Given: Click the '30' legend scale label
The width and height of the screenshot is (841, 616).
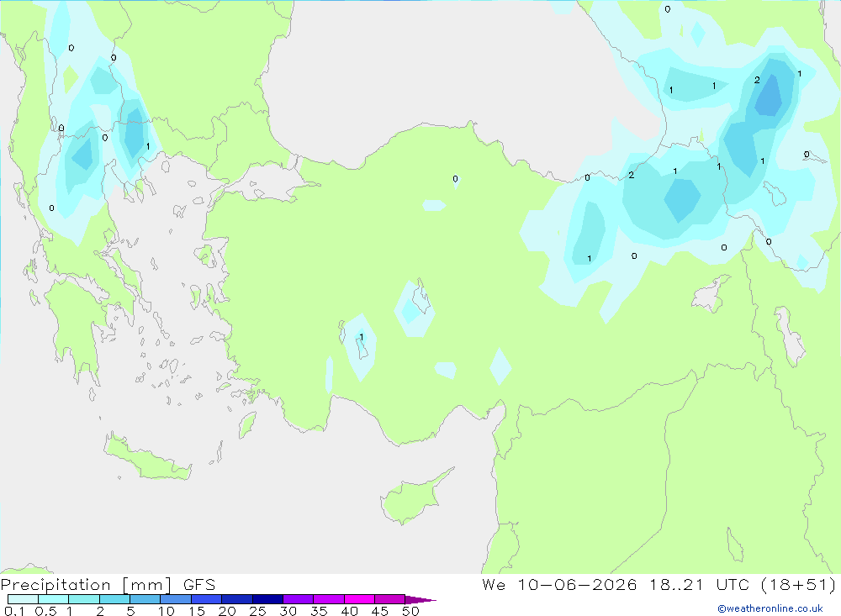Looking at the screenshot, I should [288, 611].
